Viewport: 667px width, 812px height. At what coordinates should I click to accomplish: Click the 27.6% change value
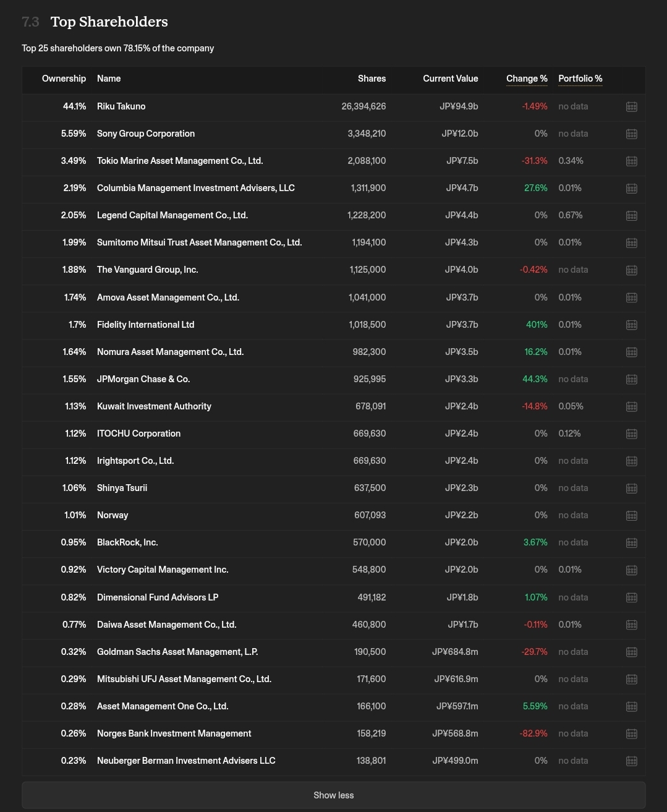pyautogui.click(x=536, y=188)
